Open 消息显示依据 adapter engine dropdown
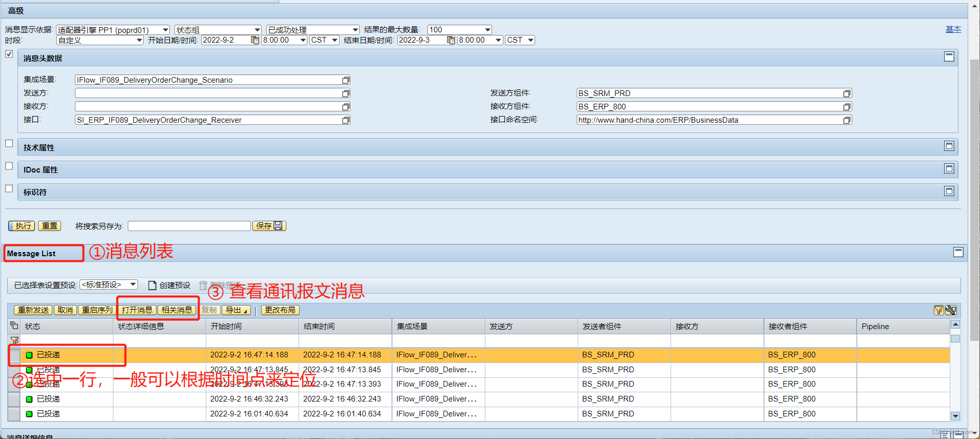The height and width of the screenshot is (439, 980). (x=165, y=30)
